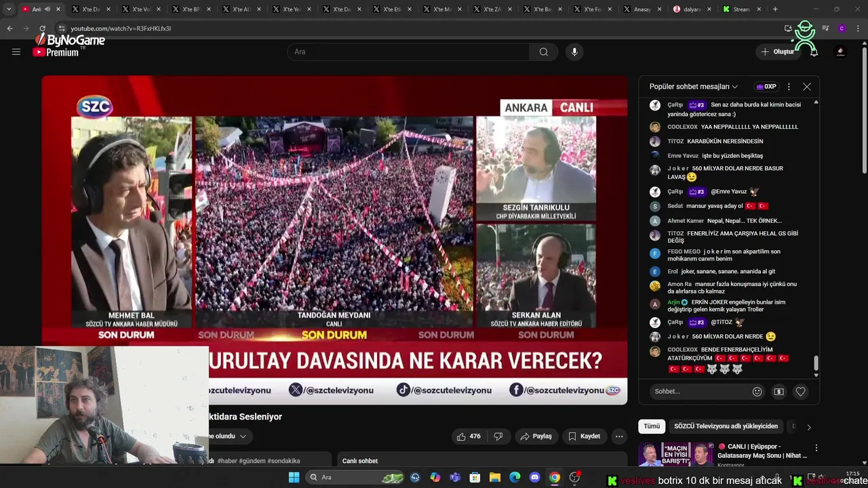Open the YouTube account avatar menu
Viewport: 868px width, 488px height.
[841, 52]
